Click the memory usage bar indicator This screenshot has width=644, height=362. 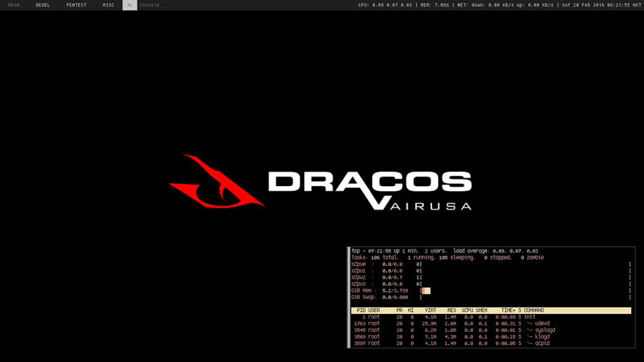pos(426,290)
